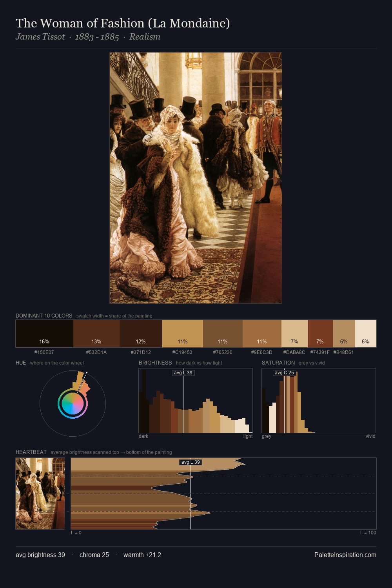Click the 'SATURATION' section heading
Viewport: 392px width, 588px height.
(278, 363)
